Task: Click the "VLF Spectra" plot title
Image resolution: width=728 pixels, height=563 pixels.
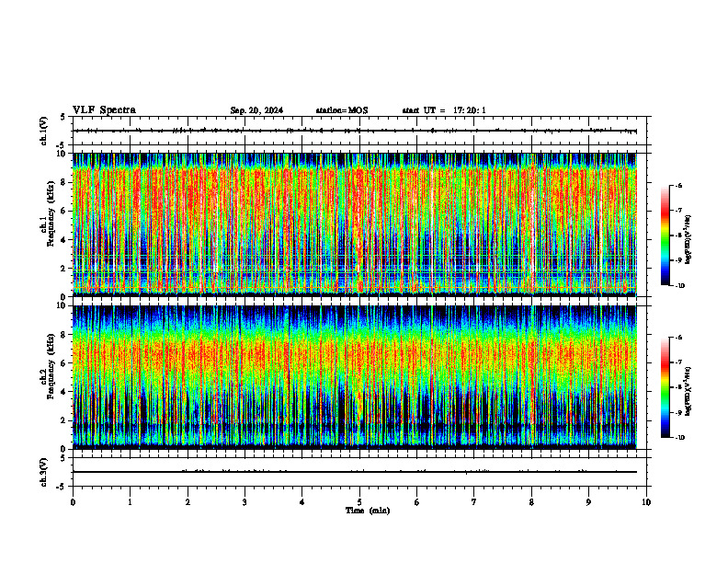Action: click(x=104, y=110)
